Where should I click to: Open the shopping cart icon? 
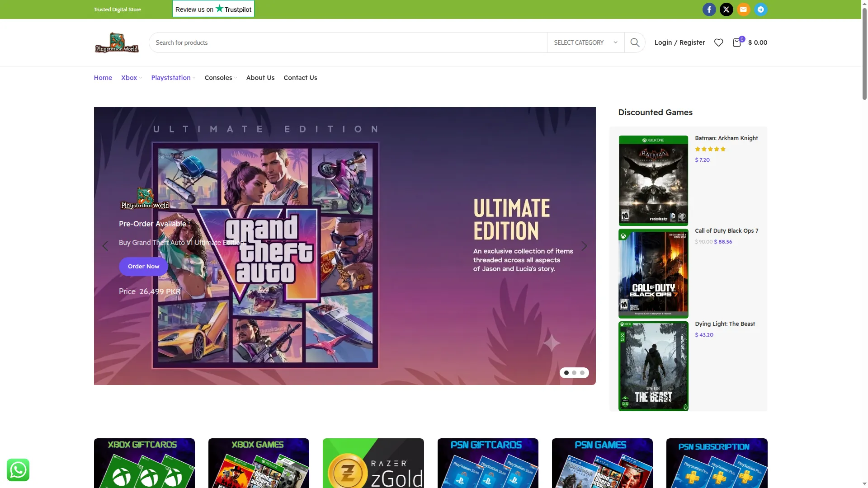click(737, 42)
